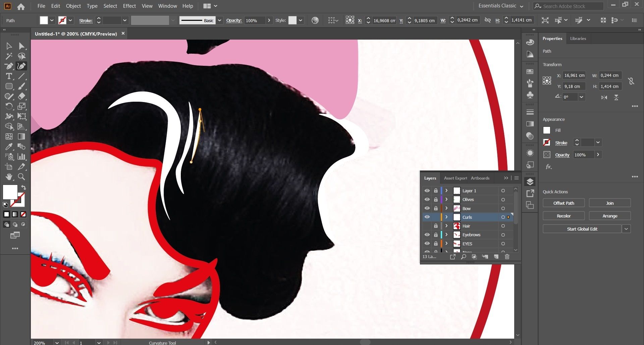Click the Join button
644x345 pixels.
tap(610, 203)
